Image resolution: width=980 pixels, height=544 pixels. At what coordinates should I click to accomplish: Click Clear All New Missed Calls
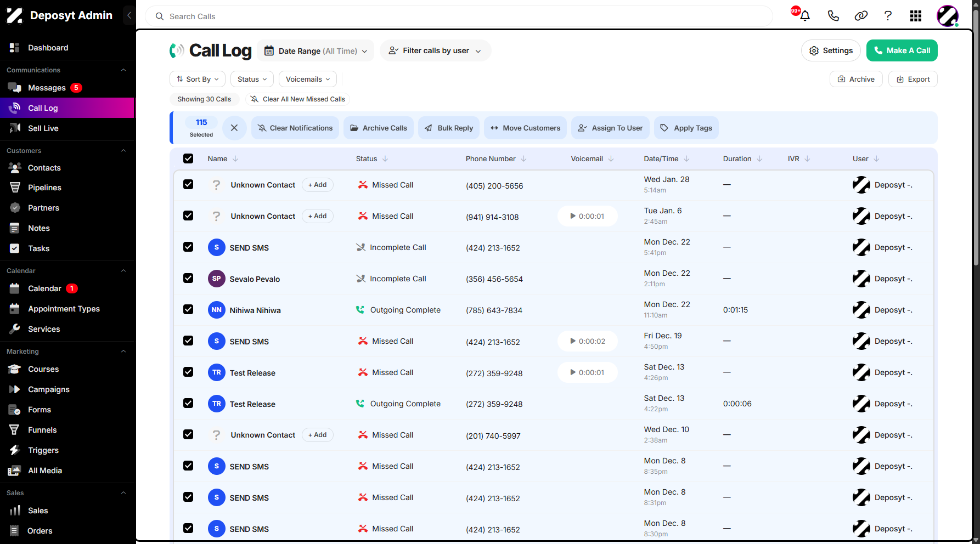click(x=297, y=99)
